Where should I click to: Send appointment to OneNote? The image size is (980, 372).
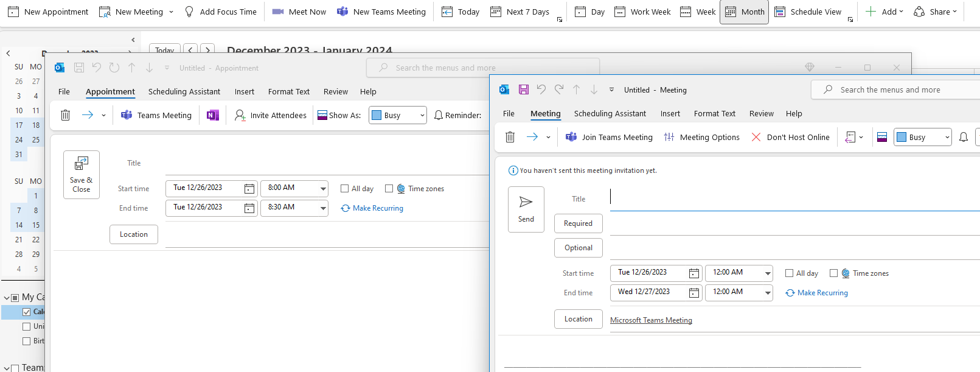pyautogui.click(x=212, y=115)
